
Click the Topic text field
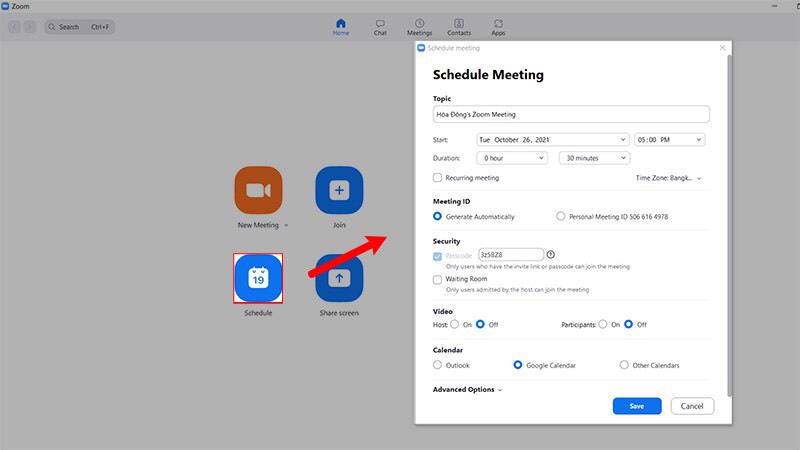coord(571,114)
